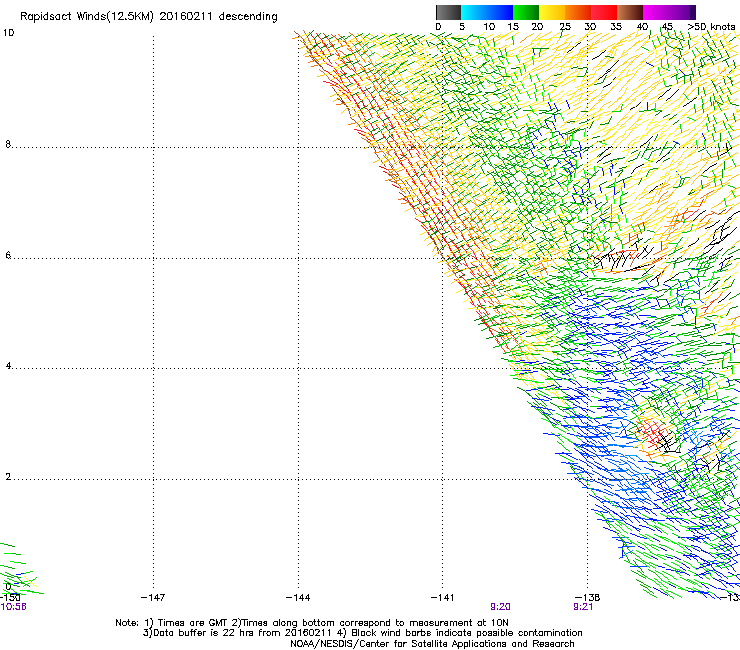Choose the magenta 40-45 knots legend segment
740x650 pixels.
tap(656, 12)
